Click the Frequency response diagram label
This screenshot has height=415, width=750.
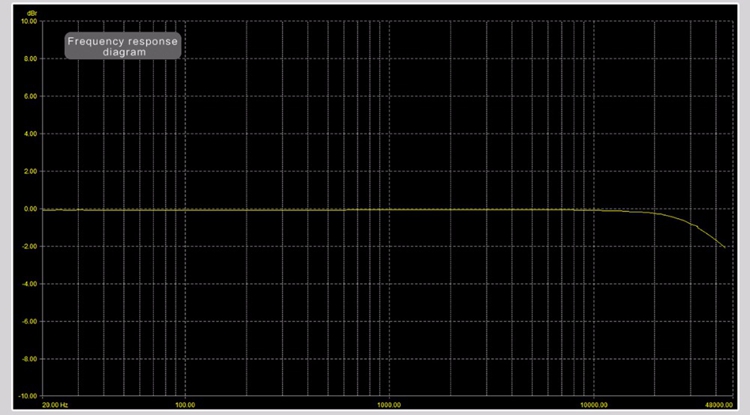point(123,46)
